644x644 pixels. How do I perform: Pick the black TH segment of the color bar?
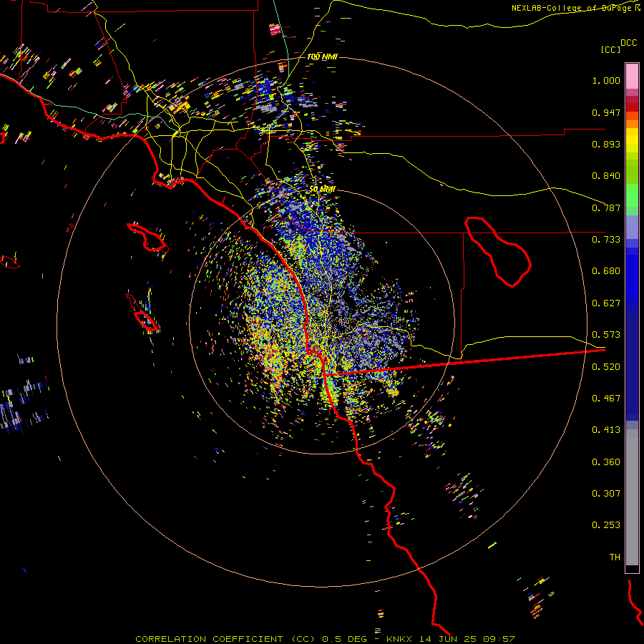[632, 568]
